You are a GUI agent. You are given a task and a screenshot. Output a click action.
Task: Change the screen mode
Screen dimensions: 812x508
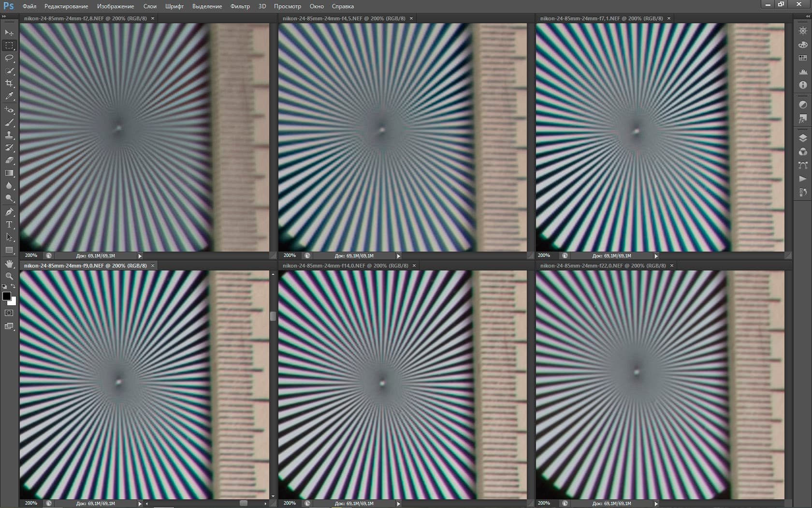point(9,326)
